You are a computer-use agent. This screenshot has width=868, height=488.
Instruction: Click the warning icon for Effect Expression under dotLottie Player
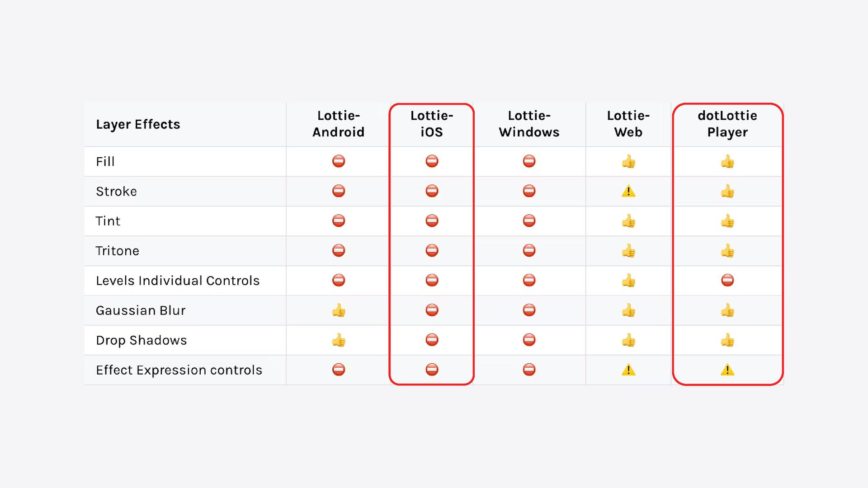pyautogui.click(x=727, y=370)
